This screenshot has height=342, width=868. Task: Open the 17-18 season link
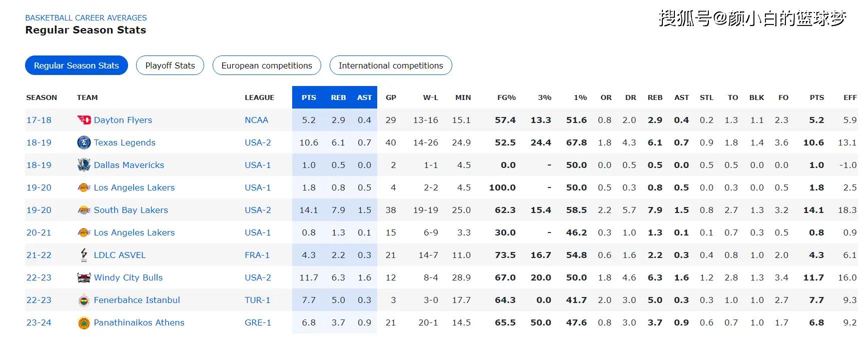coord(39,120)
